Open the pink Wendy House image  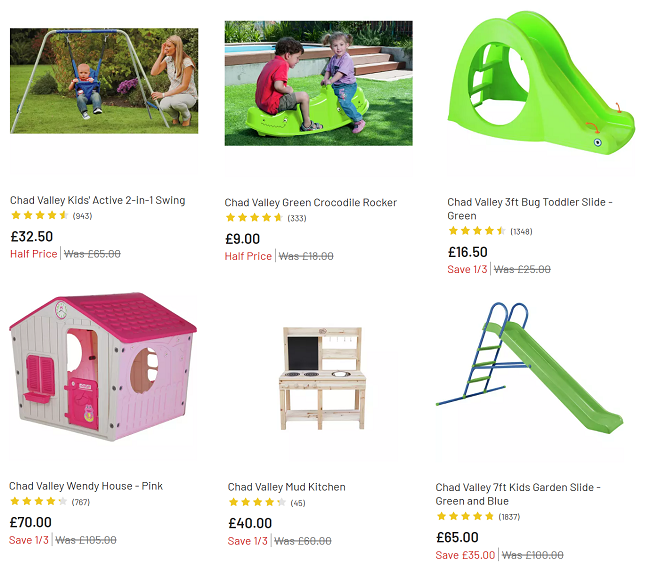[x=103, y=366]
